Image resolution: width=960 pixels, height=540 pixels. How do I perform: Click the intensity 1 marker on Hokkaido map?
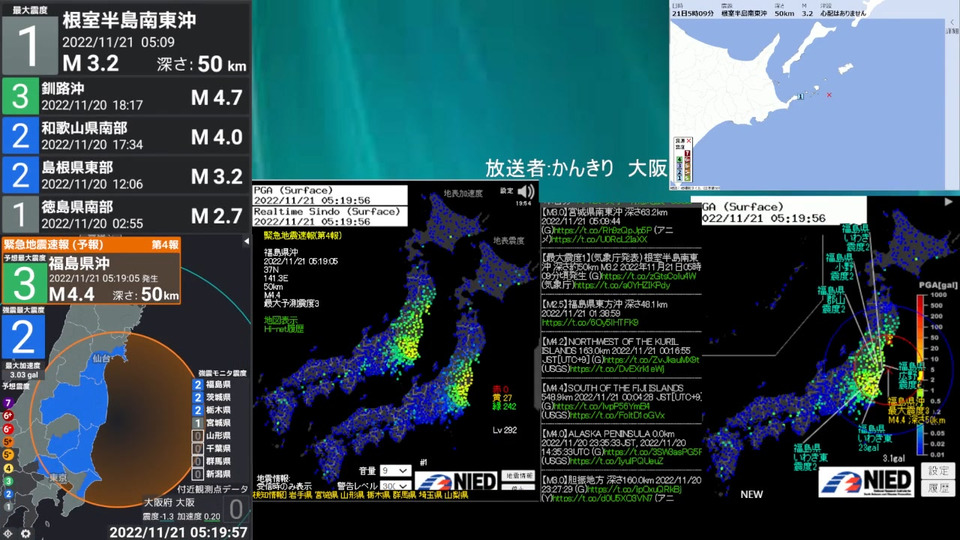point(800,97)
